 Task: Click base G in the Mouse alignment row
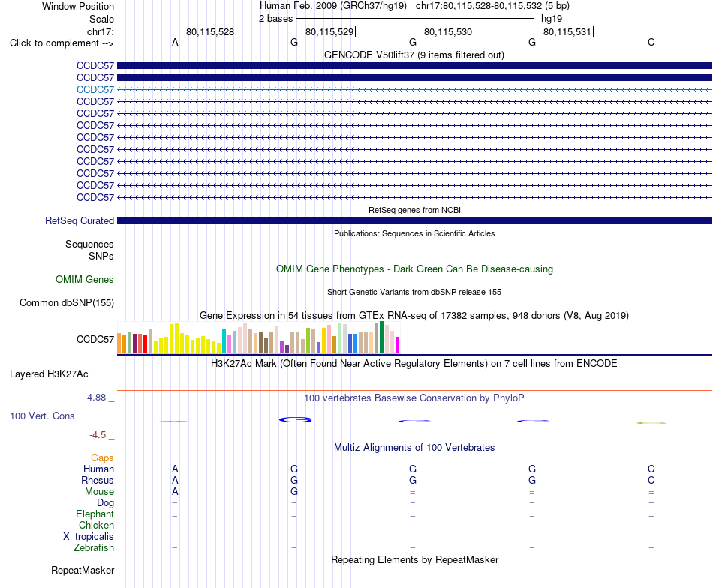point(294,492)
